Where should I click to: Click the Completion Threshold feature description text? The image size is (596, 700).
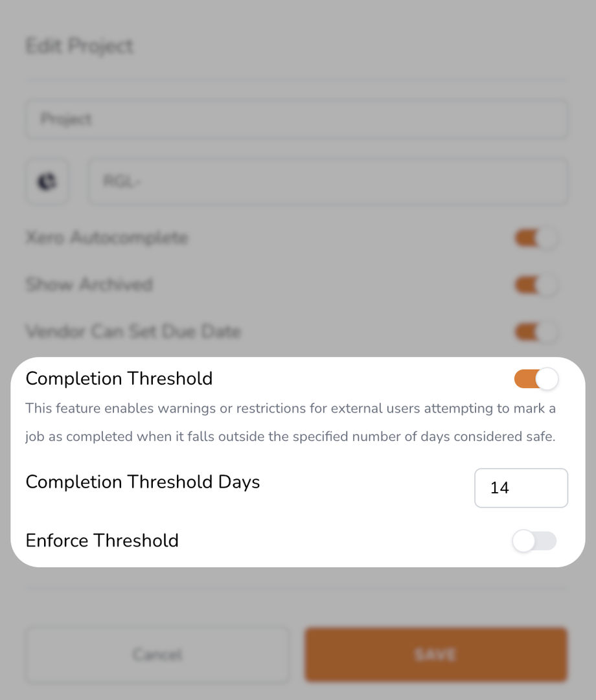point(290,422)
